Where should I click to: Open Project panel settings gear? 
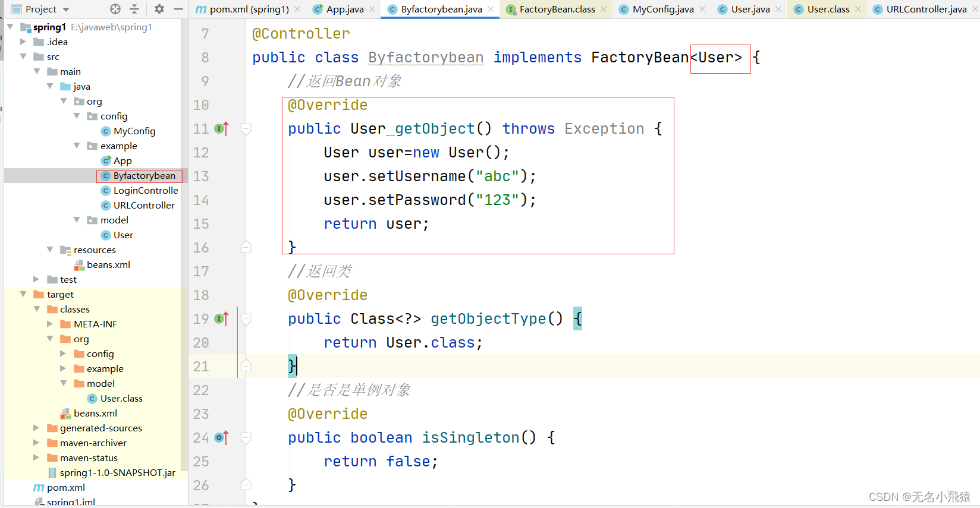159,9
